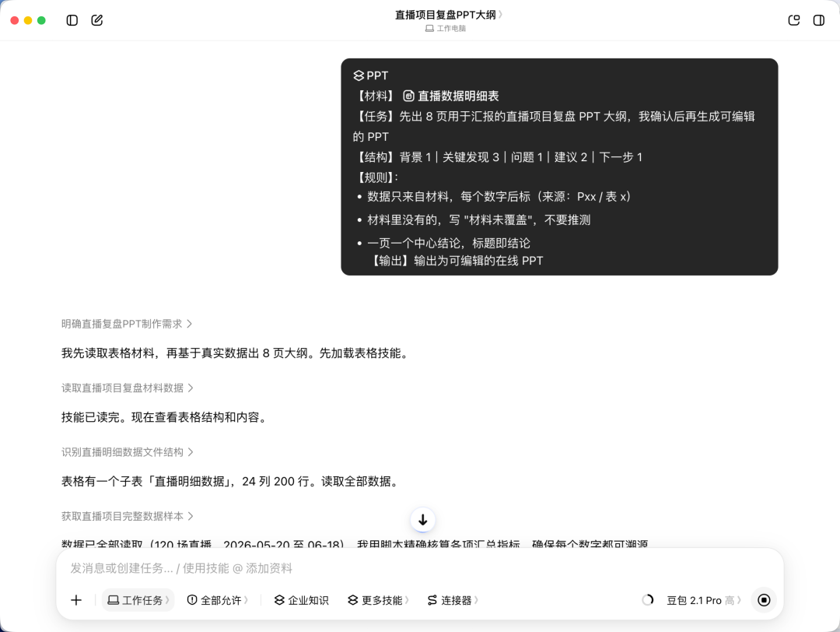This screenshot has width=840, height=632.
Task: Start a new chat with compose icon
Action: [x=97, y=20]
